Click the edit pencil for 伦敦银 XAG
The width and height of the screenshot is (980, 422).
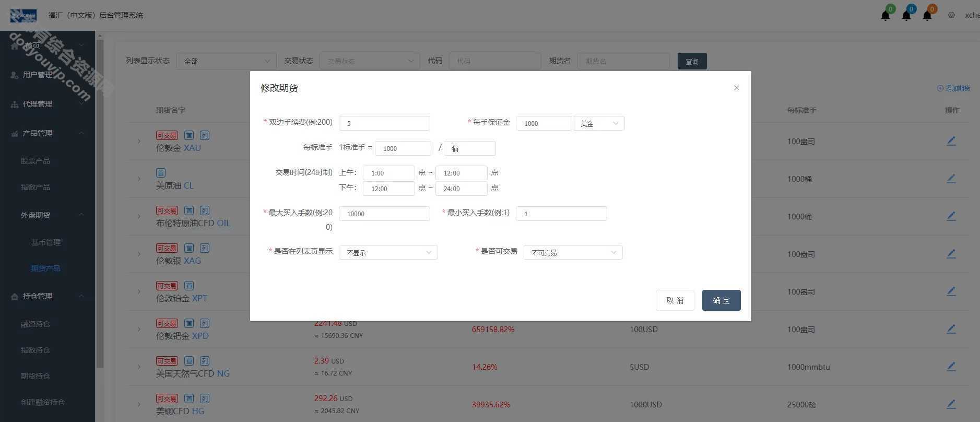click(x=951, y=254)
